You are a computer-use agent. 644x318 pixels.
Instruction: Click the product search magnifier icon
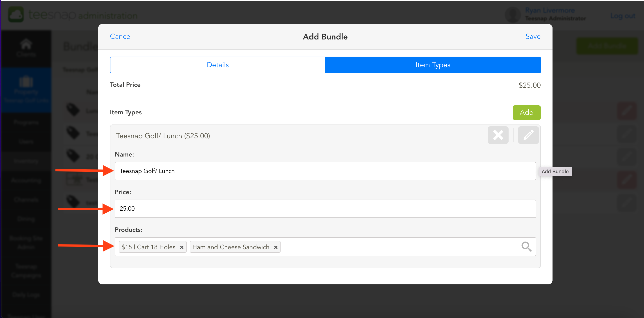coord(526,247)
